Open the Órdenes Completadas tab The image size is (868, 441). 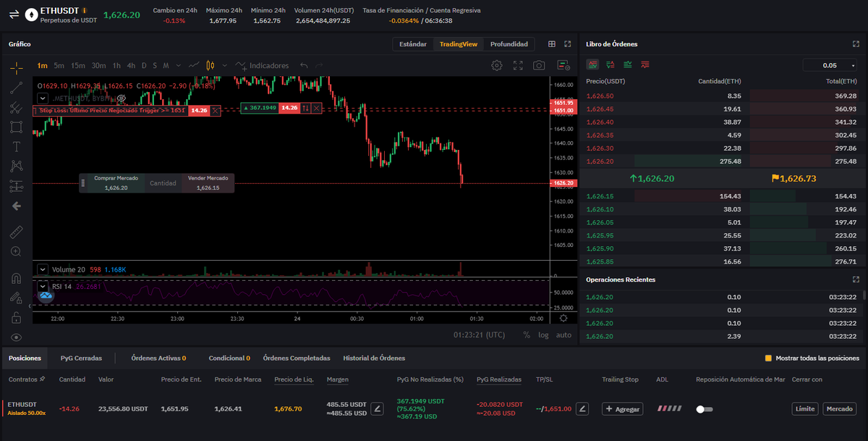pos(297,358)
